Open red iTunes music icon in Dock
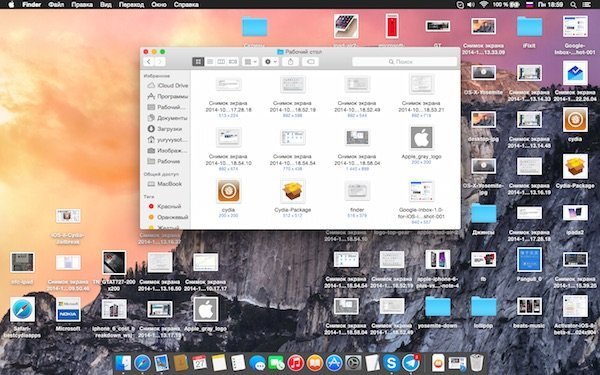The width and height of the screenshot is (600, 375). [x=295, y=363]
